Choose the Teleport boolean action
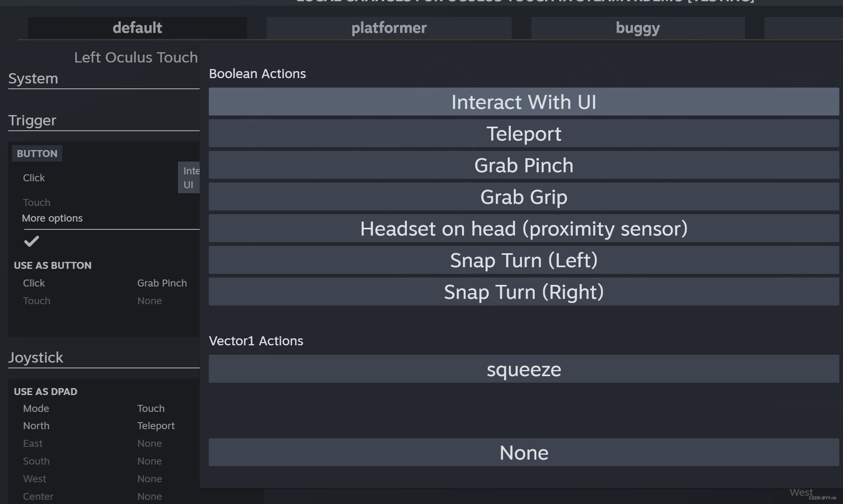The width and height of the screenshot is (843, 504). click(x=523, y=134)
